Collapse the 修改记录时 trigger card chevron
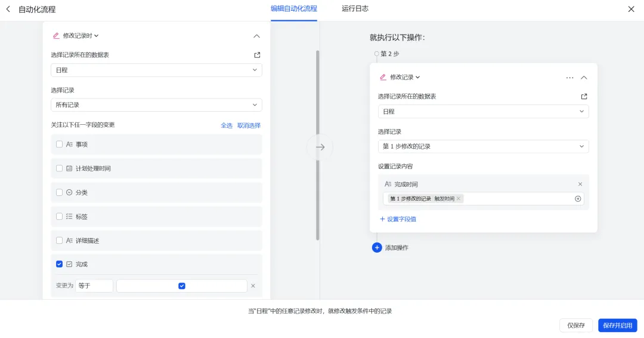This screenshot has width=644, height=338. [x=256, y=36]
